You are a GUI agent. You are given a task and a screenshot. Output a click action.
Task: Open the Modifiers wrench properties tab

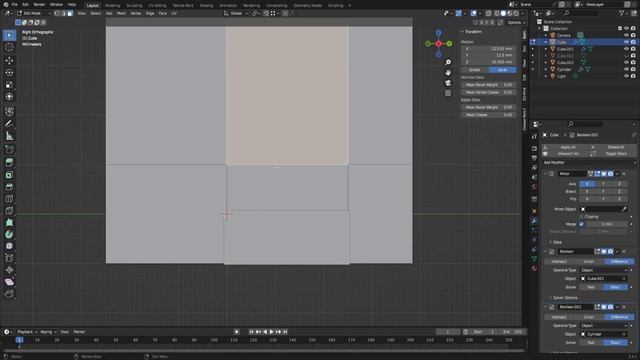coord(534,221)
